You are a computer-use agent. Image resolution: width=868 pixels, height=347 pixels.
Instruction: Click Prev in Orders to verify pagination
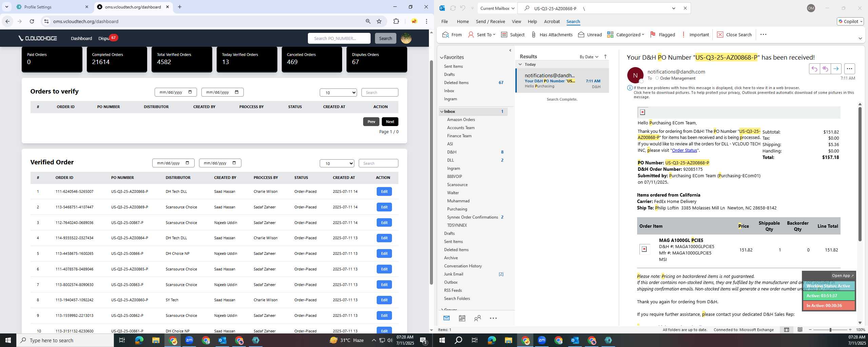point(371,122)
